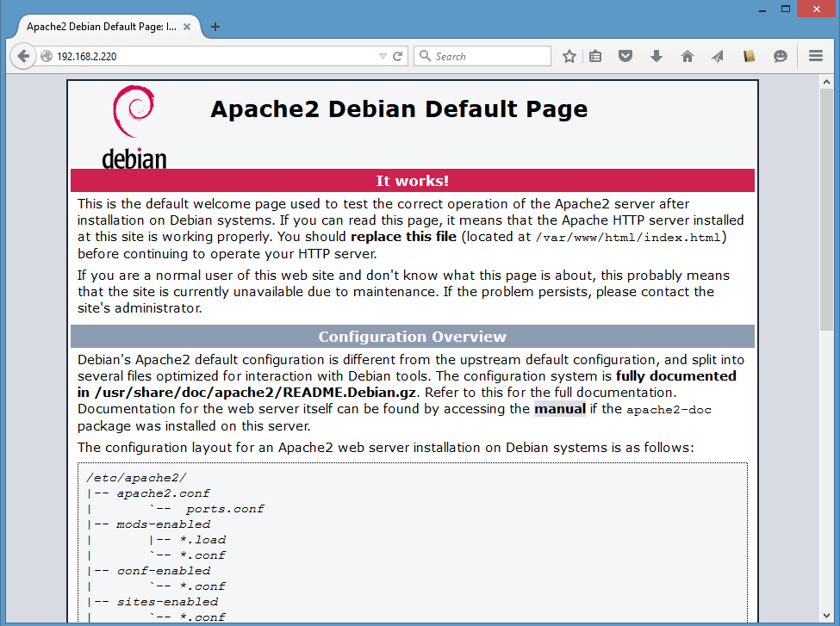Open a new tab with plus button
The height and width of the screenshot is (626, 840).
coord(215,26)
